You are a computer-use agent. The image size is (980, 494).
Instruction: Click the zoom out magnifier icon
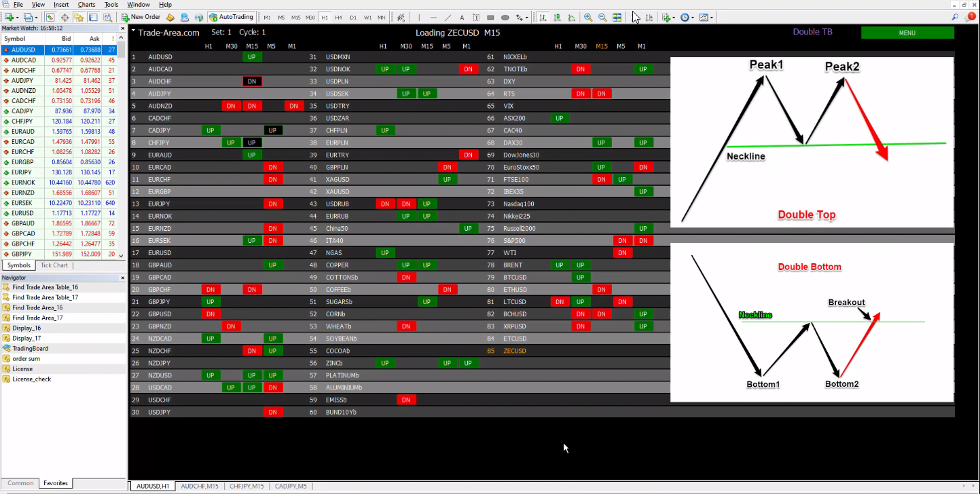[602, 17]
